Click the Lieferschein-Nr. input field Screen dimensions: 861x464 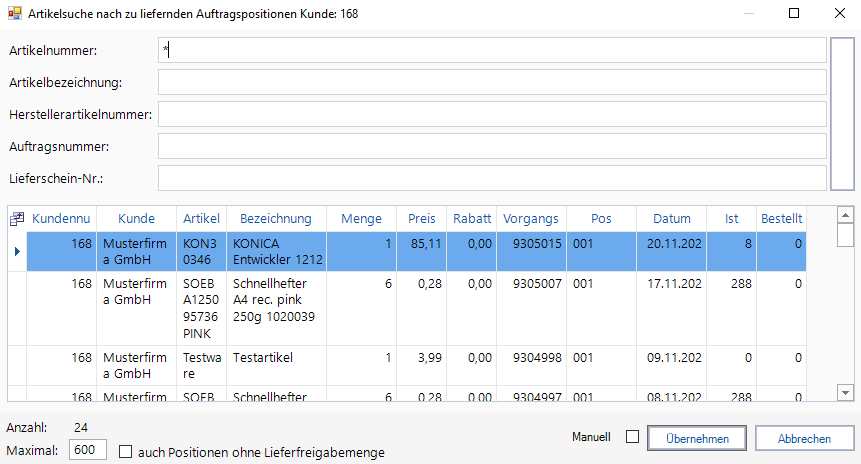(x=491, y=178)
